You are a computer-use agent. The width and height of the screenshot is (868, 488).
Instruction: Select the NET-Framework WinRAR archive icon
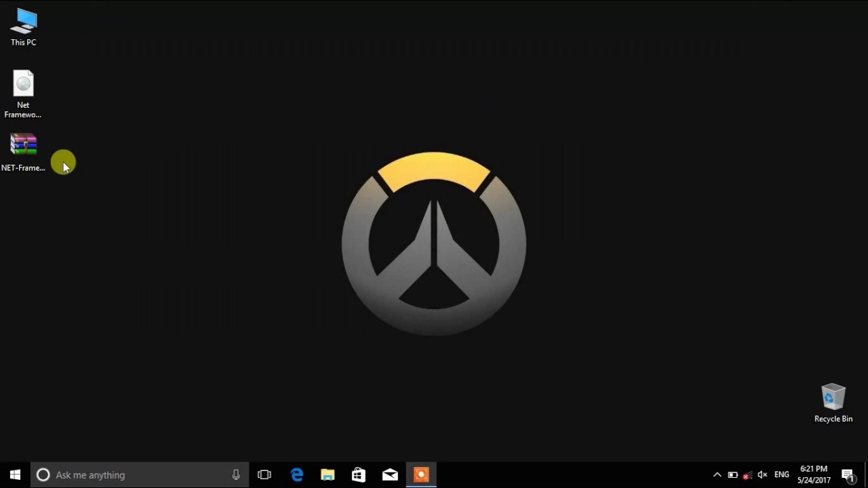(x=23, y=152)
